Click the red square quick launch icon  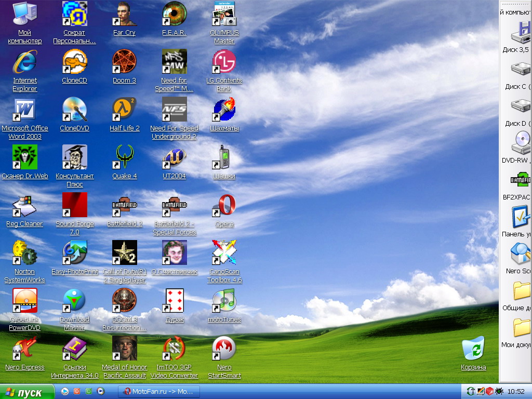(x=77, y=391)
